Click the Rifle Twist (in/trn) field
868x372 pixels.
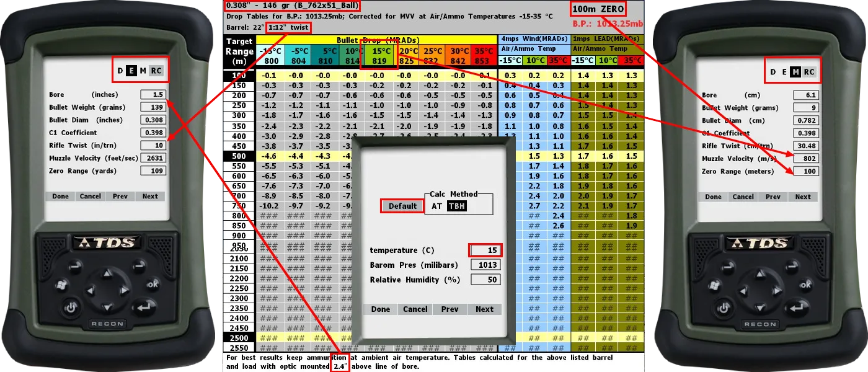[153, 145]
